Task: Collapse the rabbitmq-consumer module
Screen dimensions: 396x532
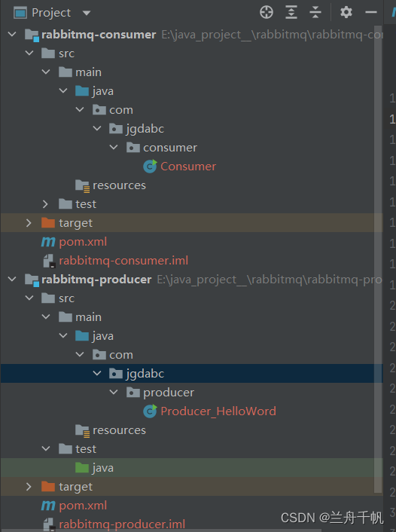Action: (x=12, y=34)
